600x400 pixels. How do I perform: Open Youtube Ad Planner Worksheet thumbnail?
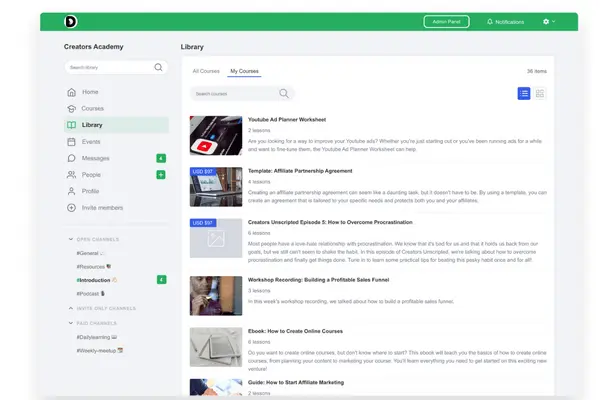click(216, 136)
